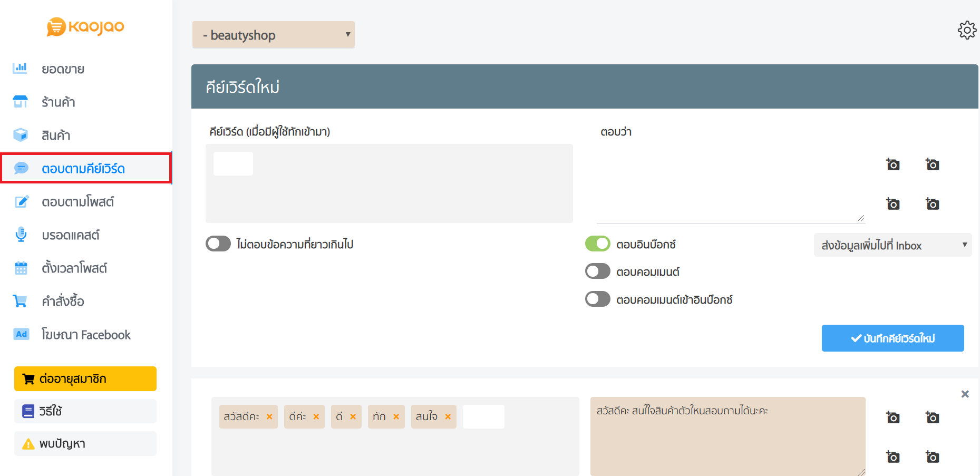Screen dimensions: 980x476
Task: Click the โฆษณา Facebook Ad icon
Action: click(21, 334)
